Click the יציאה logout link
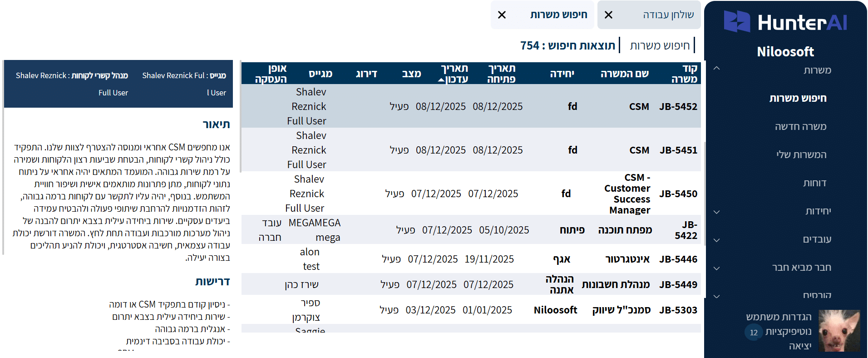 [800, 346]
